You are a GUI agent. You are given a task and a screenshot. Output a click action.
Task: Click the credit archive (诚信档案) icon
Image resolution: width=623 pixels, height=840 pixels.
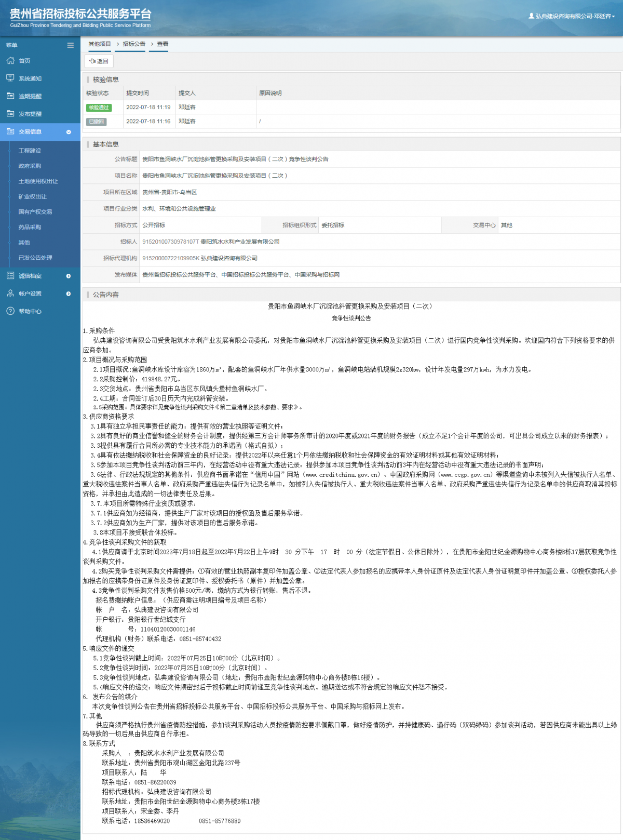point(10,276)
